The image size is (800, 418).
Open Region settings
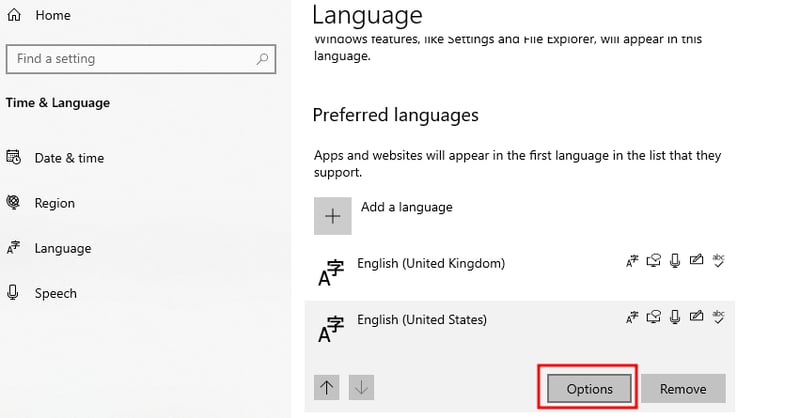tap(41, 203)
